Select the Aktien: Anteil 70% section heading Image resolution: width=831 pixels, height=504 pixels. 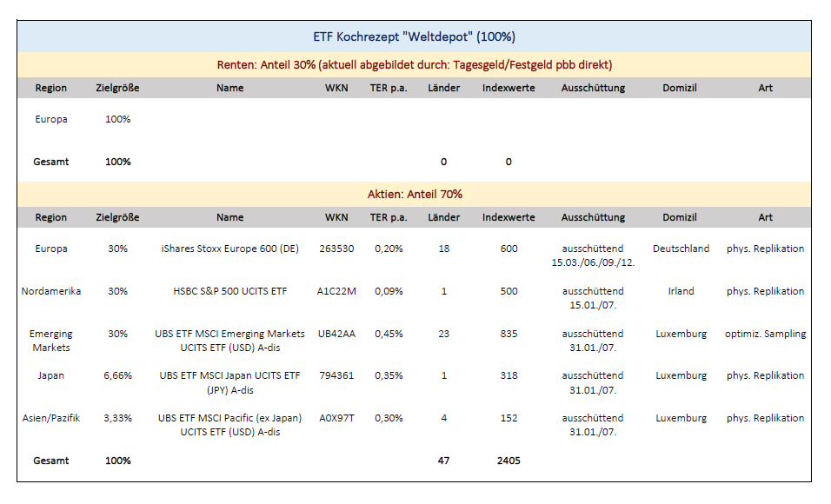coord(415,195)
